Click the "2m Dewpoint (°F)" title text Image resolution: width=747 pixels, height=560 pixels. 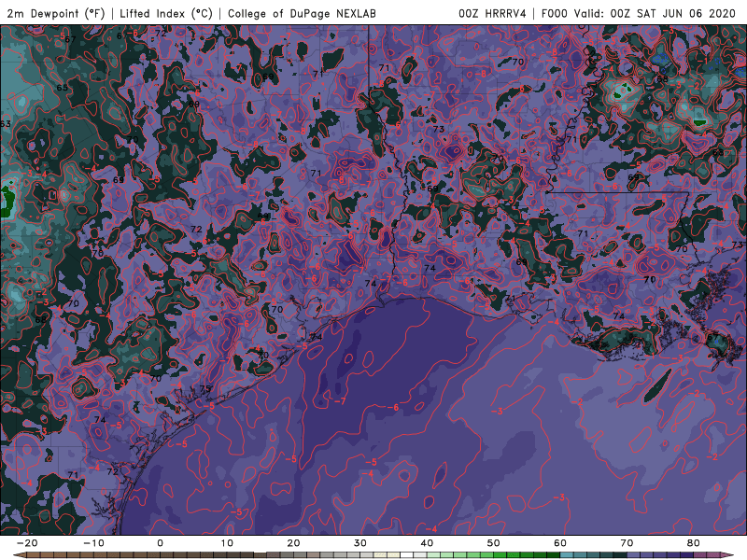pyautogui.click(x=55, y=13)
